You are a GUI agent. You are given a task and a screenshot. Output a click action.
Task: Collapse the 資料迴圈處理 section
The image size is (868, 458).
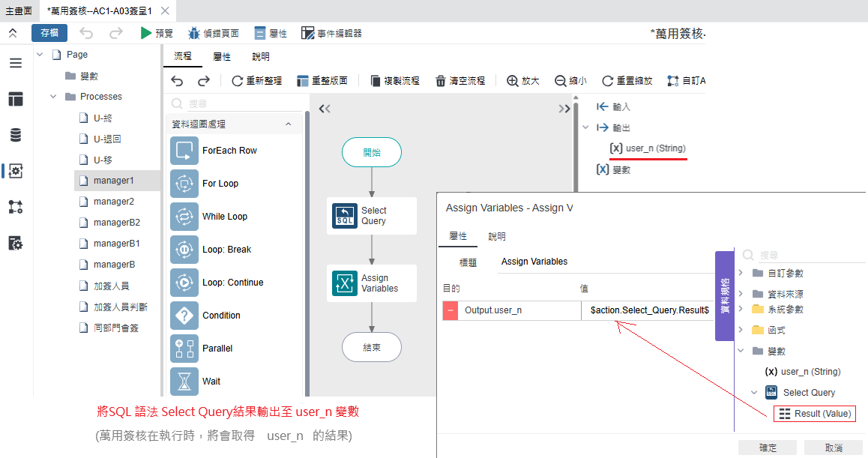[x=289, y=124]
